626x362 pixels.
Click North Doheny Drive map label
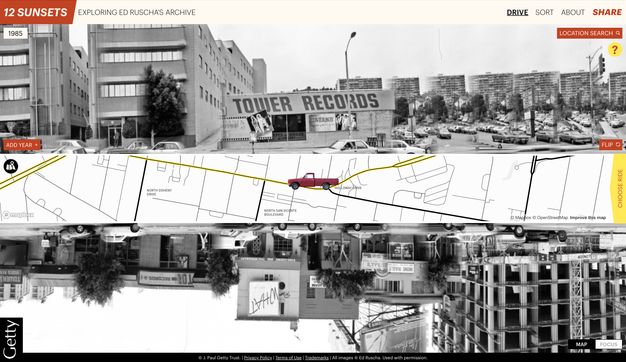[x=159, y=192]
